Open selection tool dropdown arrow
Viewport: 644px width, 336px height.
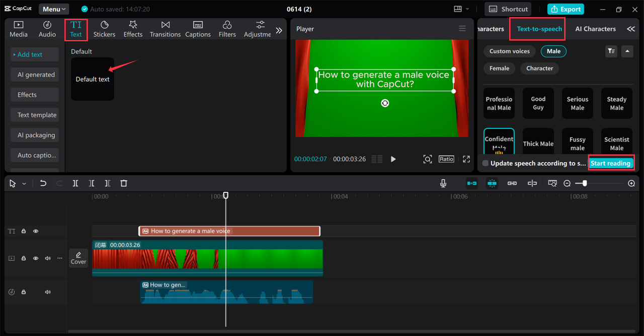24,184
